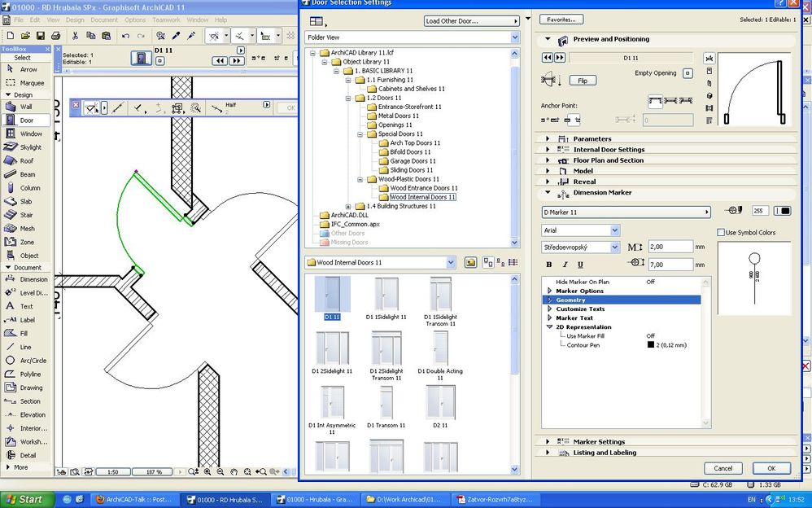Click the Favorites... button
Image resolution: width=812 pixels, height=508 pixels.
561,20
